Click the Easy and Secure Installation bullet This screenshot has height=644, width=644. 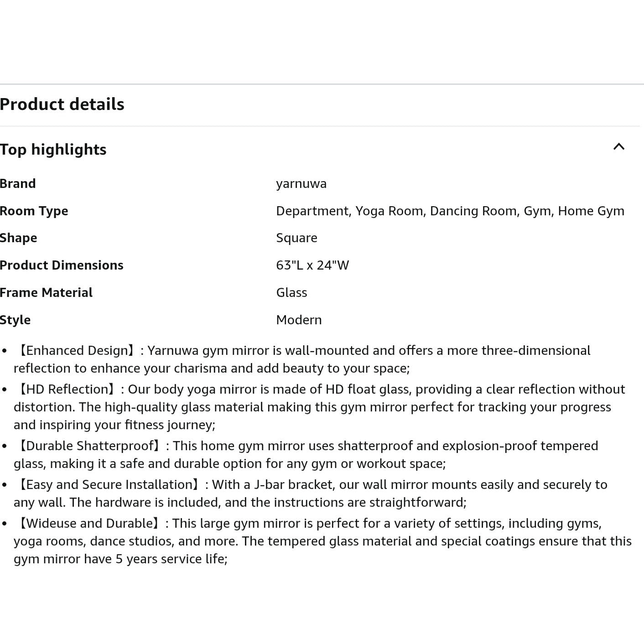coord(310,493)
